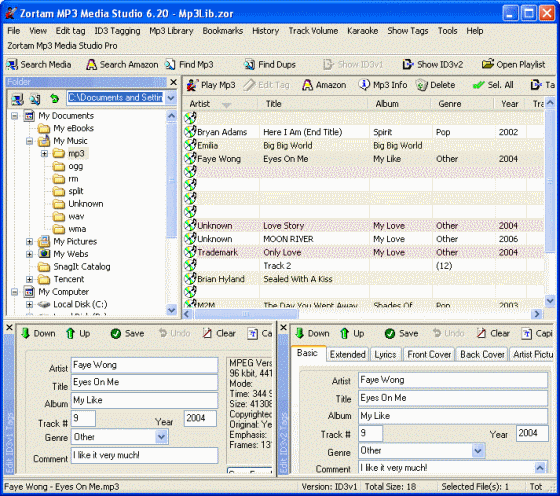This screenshot has width=560, height=496.
Task: Click the Up arrow in ID3v1 editor
Action: pos(70,333)
